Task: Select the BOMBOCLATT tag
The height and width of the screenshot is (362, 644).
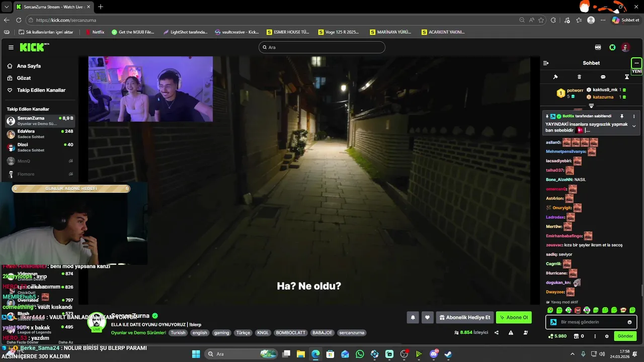Action: 290,333
